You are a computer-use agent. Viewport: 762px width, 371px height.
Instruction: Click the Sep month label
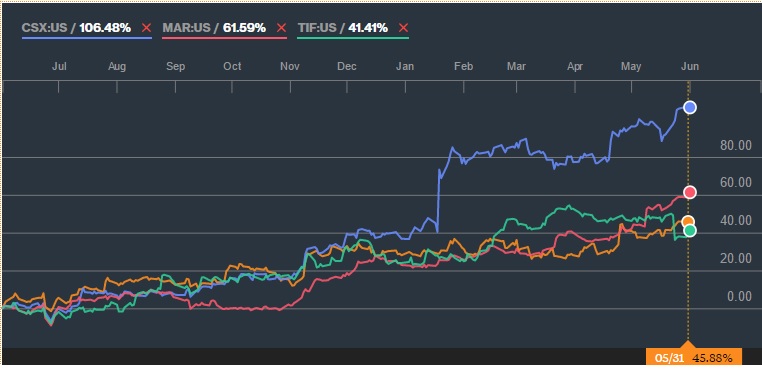pos(175,66)
